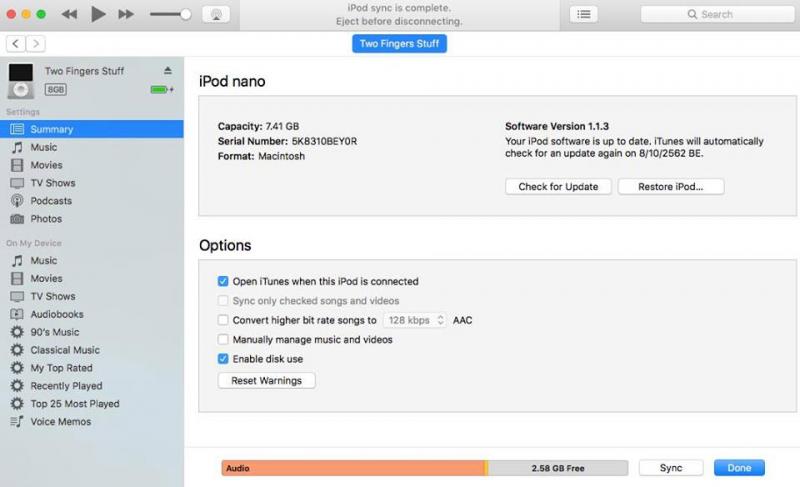This screenshot has height=487, width=800.
Task: Click the iPod nano device thumbnail
Action: tap(21, 81)
